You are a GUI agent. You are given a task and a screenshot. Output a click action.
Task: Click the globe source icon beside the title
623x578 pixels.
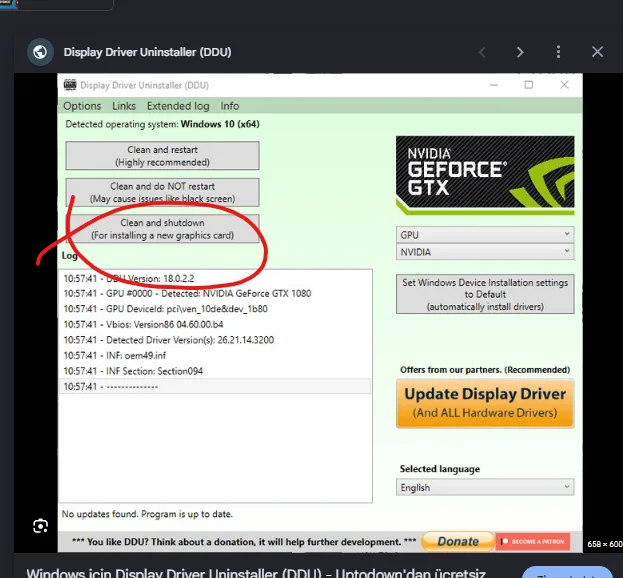tap(40, 52)
